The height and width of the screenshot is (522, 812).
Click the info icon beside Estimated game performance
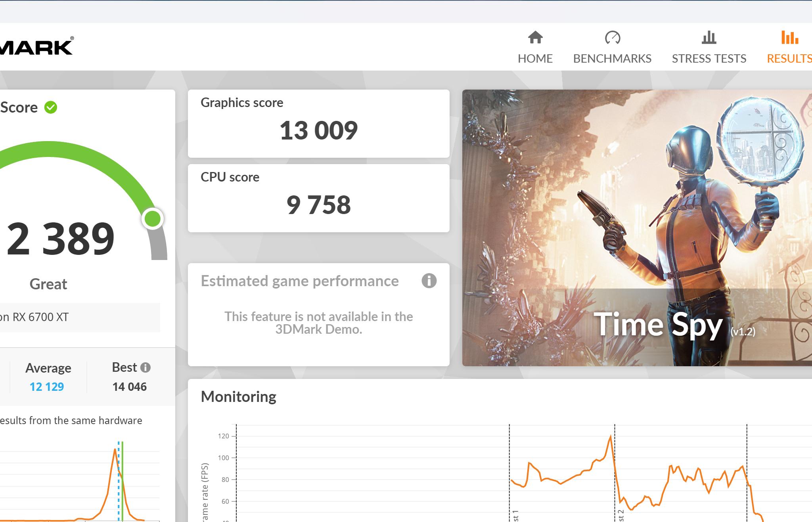429,281
